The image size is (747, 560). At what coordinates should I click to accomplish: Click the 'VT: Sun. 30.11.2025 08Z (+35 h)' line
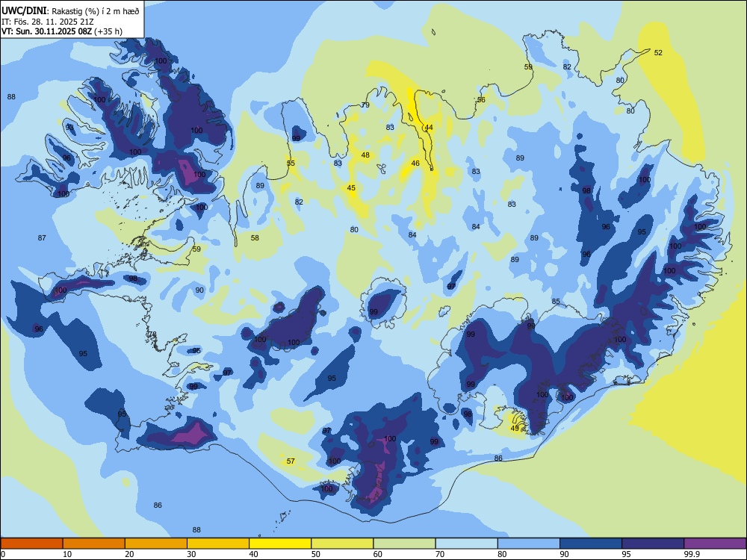pyautogui.click(x=62, y=31)
